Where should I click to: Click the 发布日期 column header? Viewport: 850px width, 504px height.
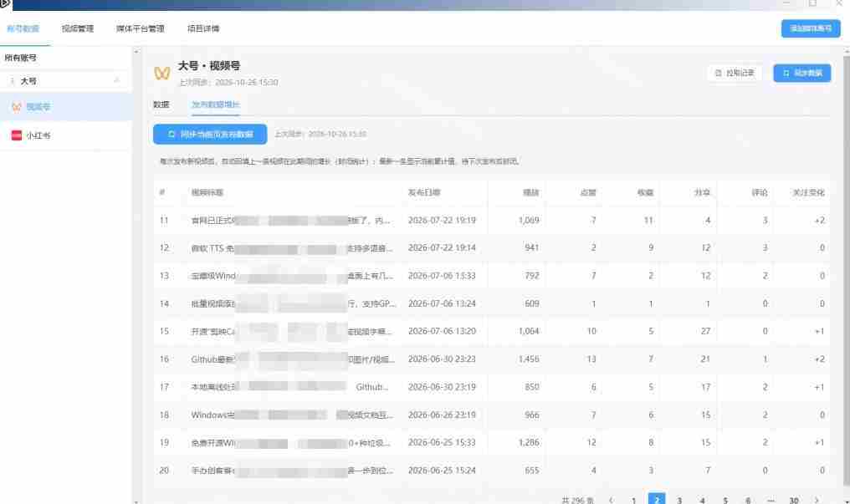tap(424, 193)
